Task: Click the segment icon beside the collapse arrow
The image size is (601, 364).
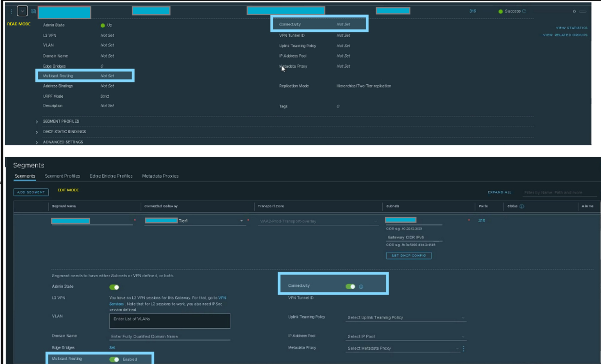Action: (x=33, y=11)
